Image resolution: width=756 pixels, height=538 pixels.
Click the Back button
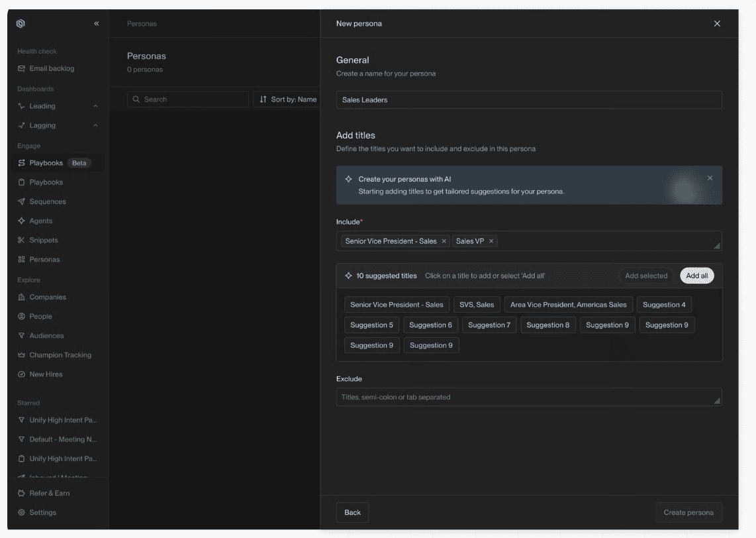[352, 512]
